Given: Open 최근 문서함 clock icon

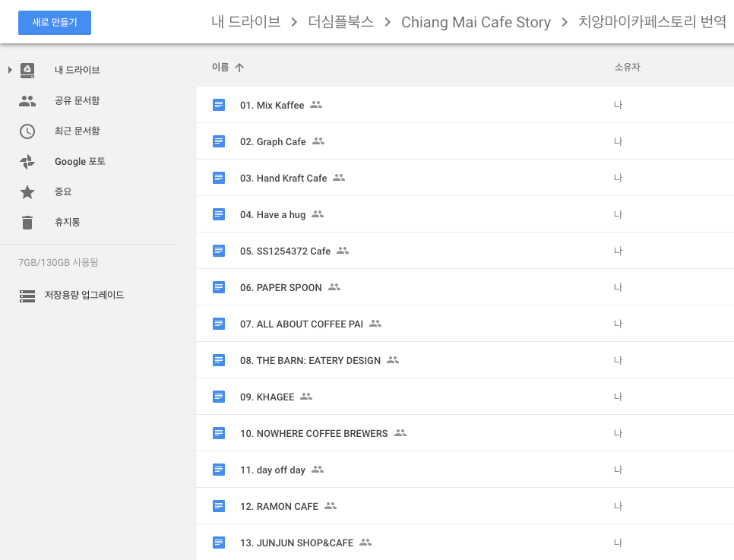Looking at the screenshot, I should point(27,131).
